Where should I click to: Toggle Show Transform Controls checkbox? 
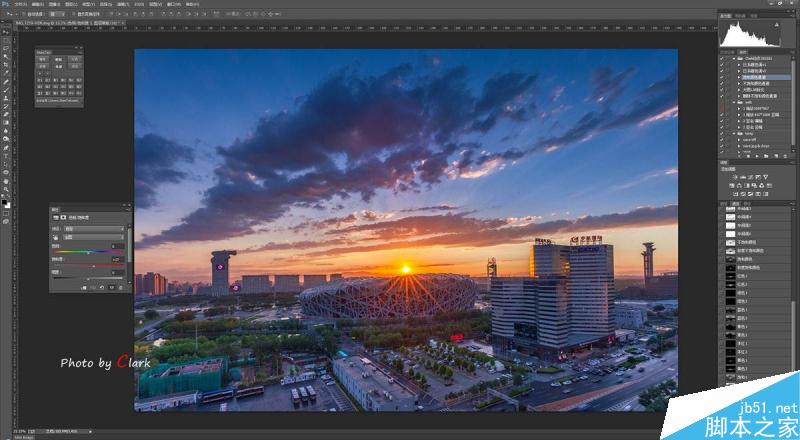[73, 14]
